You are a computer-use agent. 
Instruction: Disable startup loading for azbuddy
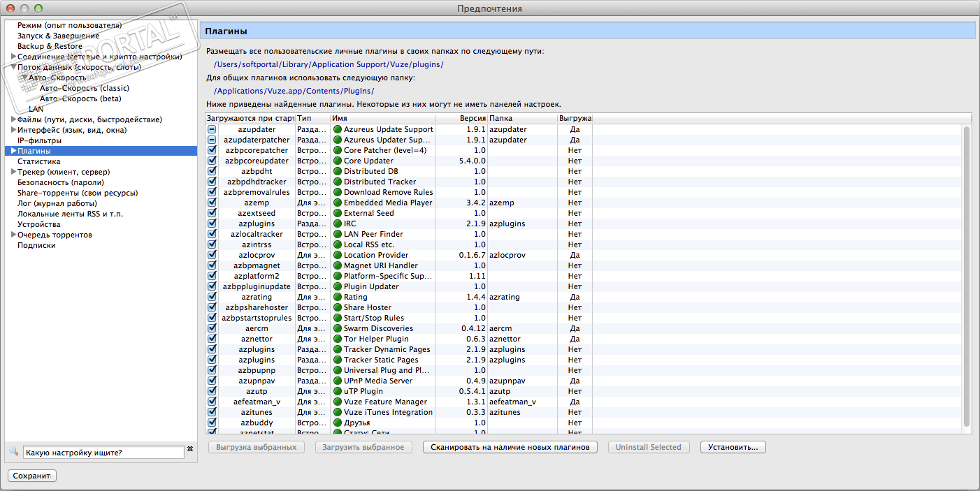(x=212, y=423)
